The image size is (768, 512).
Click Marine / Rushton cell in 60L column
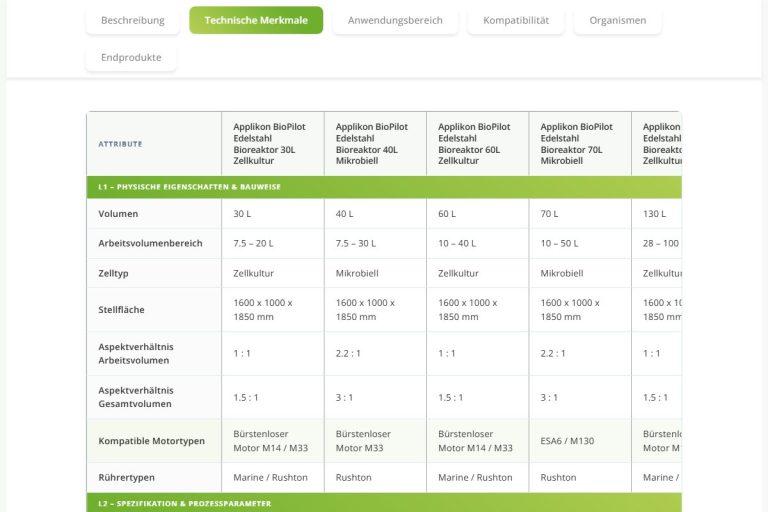[x=478, y=477]
